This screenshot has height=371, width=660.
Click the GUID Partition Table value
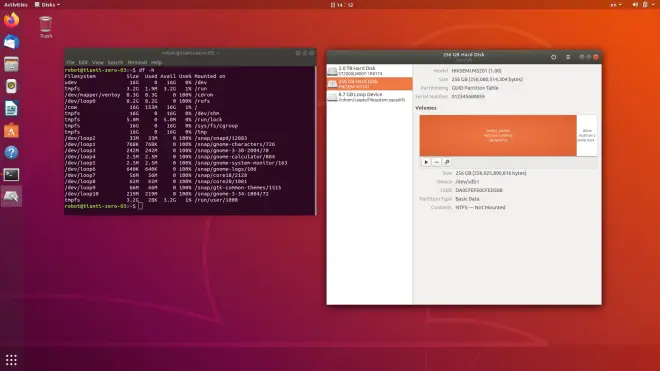click(475, 88)
